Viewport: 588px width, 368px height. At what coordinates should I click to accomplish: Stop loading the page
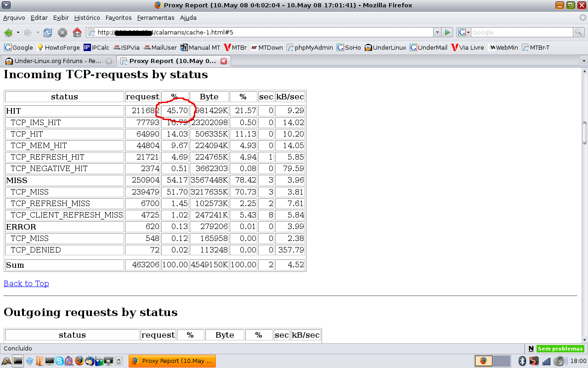[62, 33]
